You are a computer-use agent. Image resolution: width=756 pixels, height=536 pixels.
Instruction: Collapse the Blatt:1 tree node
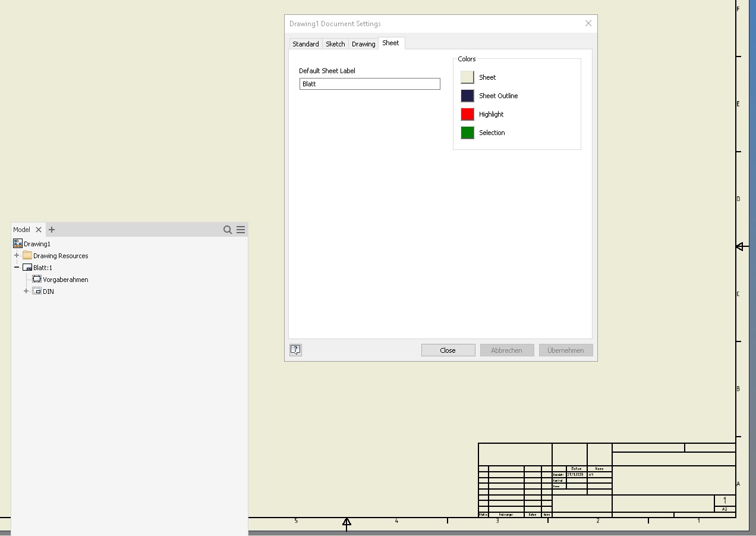click(x=16, y=267)
